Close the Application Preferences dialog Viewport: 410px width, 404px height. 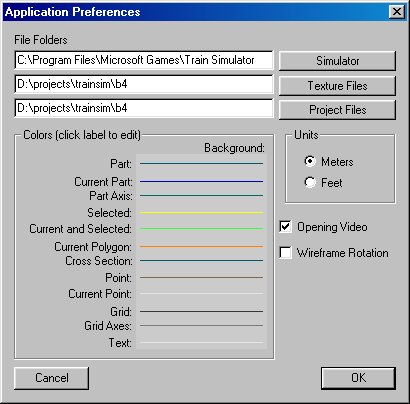(x=397, y=12)
